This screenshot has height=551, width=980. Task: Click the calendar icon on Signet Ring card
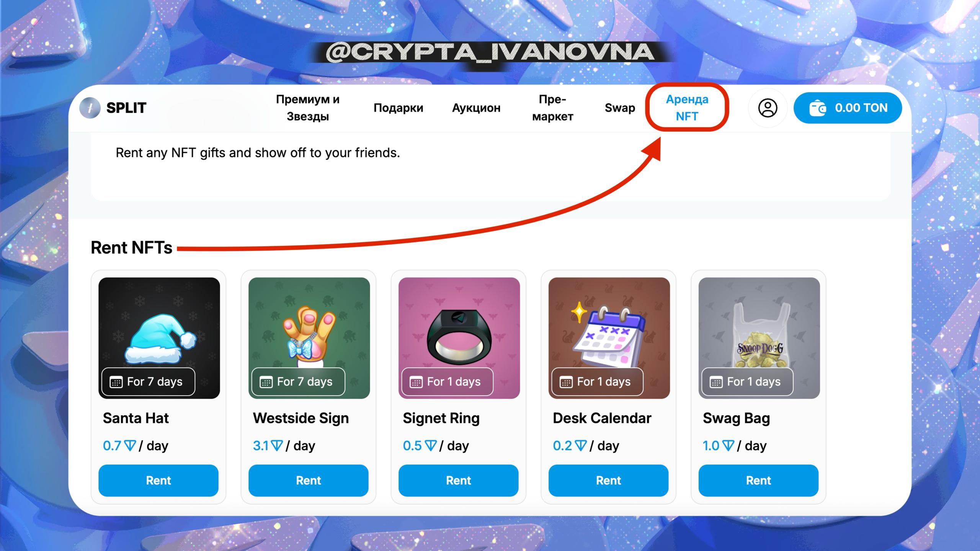[x=416, y=382]
